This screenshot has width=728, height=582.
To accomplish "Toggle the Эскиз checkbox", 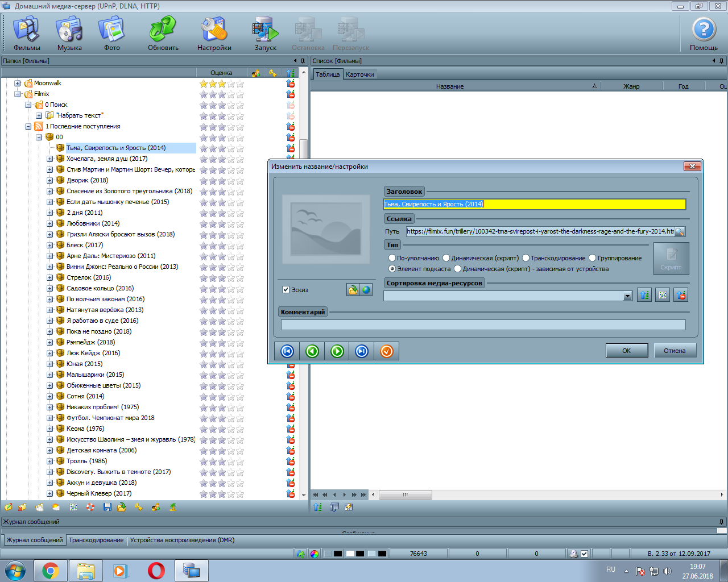I will (286, 290).
